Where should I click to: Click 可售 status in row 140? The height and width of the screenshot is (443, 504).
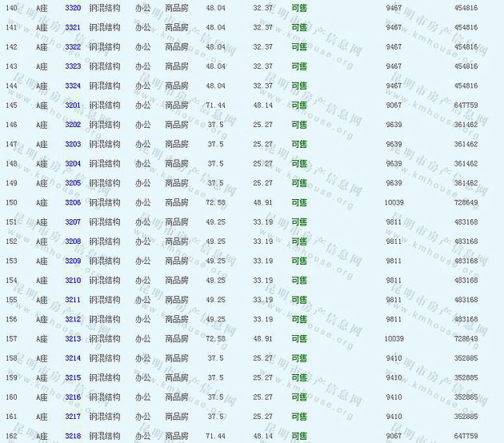tap(299, 7)
